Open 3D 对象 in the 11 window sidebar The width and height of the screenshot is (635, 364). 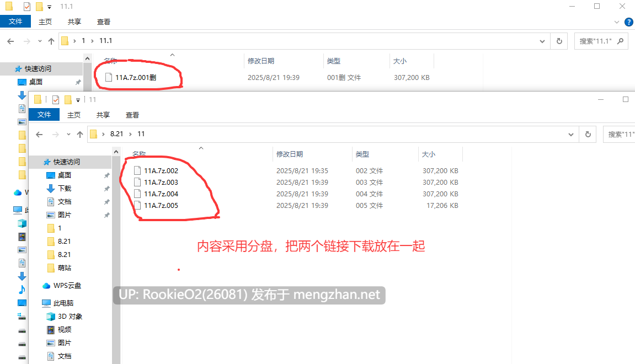65,316
